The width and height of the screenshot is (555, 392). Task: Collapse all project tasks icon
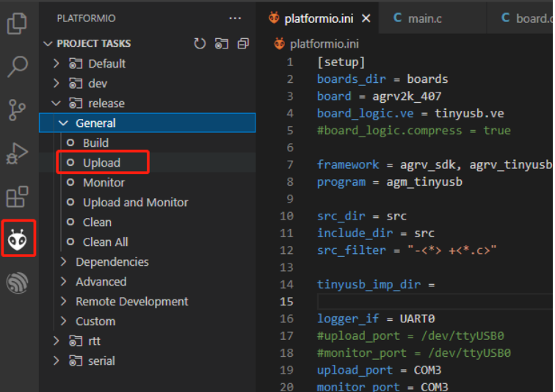point(243,43)
